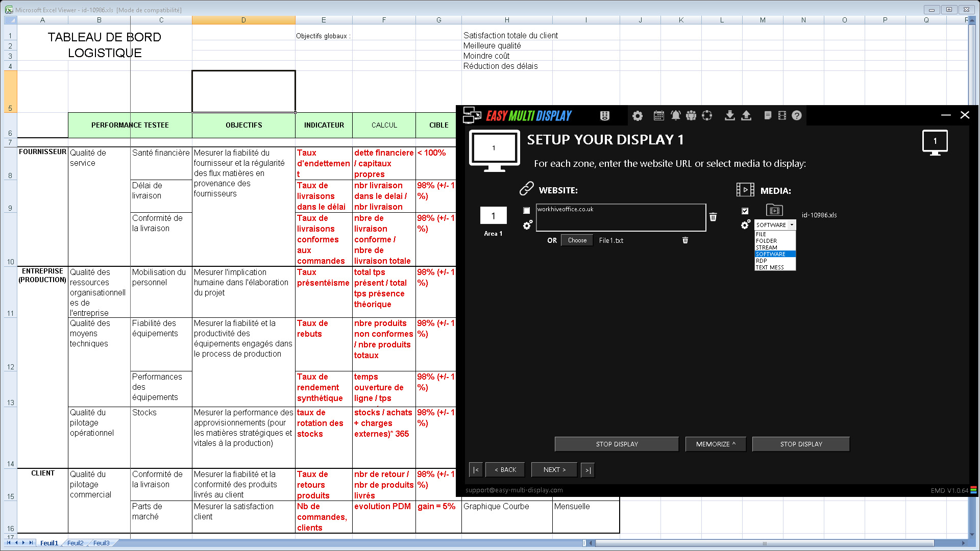Select STREAM in the media type list
Image resolution: width=980 pixels, height=551 pixels.
(767, 247)
